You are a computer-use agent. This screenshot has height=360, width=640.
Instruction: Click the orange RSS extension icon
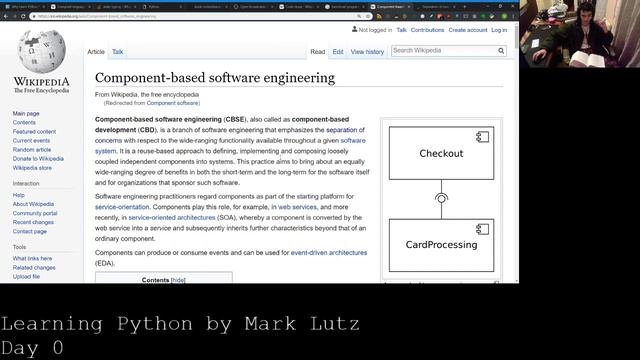379,16
